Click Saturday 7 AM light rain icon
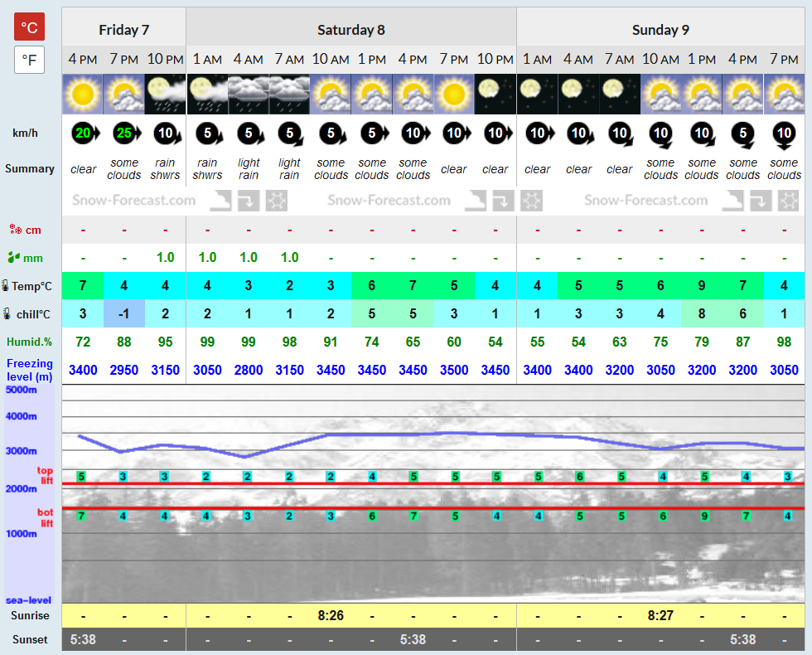 click(289, 94)
